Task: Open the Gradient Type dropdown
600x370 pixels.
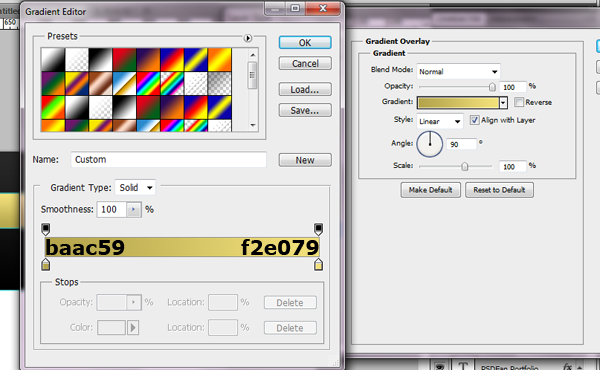Action: (x=135, y=187)
